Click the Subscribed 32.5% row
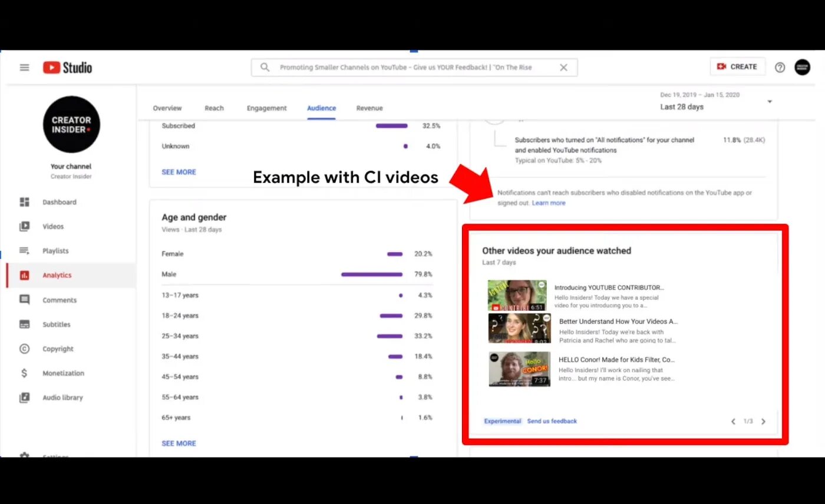This screenshot has width=825, height=504. (x=301, y=126)
